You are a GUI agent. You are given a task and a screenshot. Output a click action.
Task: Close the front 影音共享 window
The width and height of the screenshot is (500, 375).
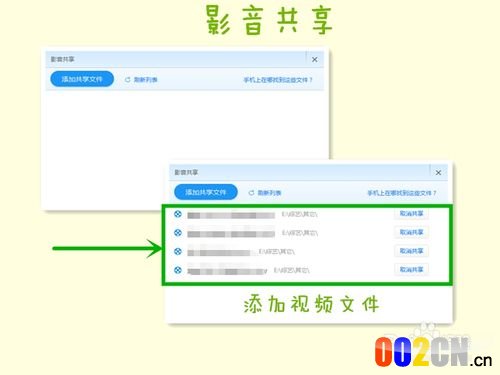click(438, 172)
